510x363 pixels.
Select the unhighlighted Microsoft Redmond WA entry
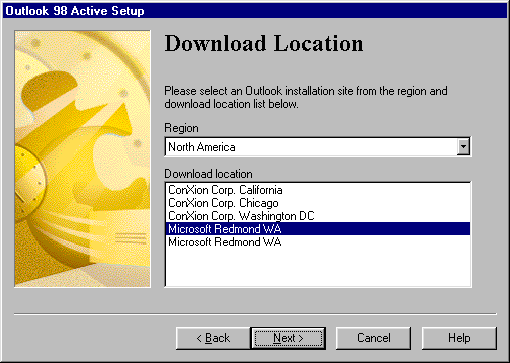(x=318, y=242)
